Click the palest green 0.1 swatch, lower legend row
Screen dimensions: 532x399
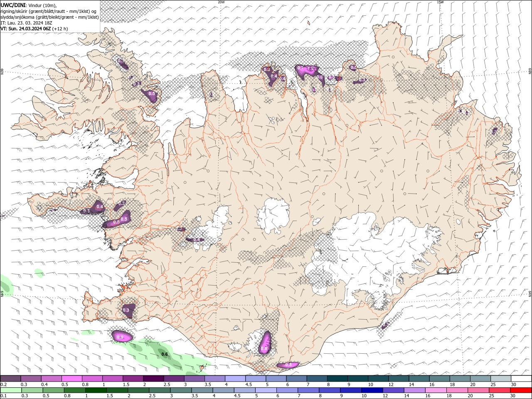click(x=11, y=390)
